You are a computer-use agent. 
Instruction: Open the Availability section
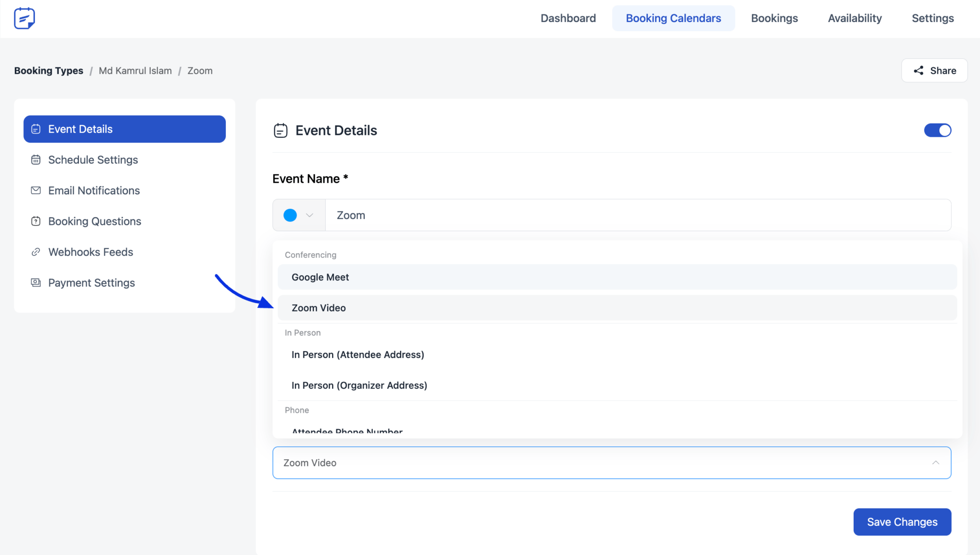[855, 18]
